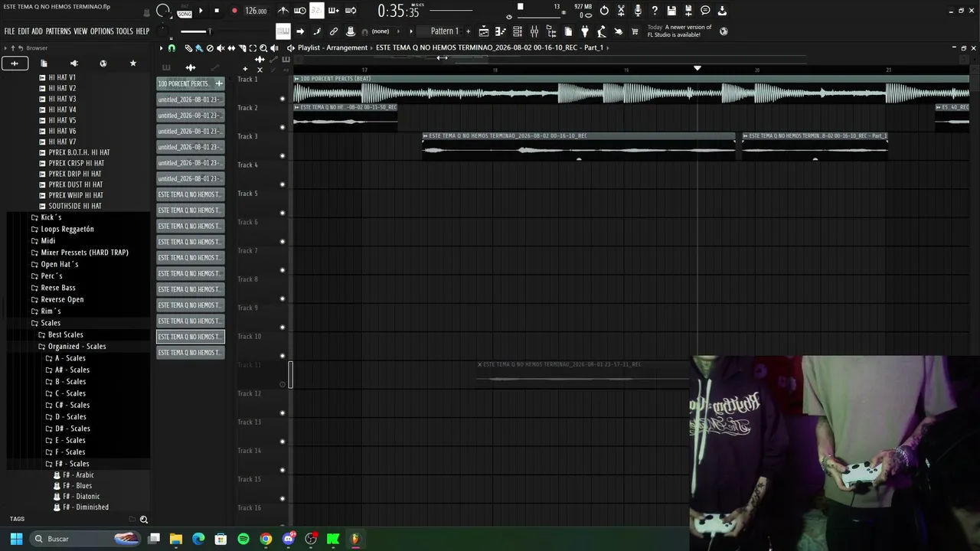Click the playhead marker on the timeline
The width and height of the screenshot is (980, 551).
click(697, 68)
